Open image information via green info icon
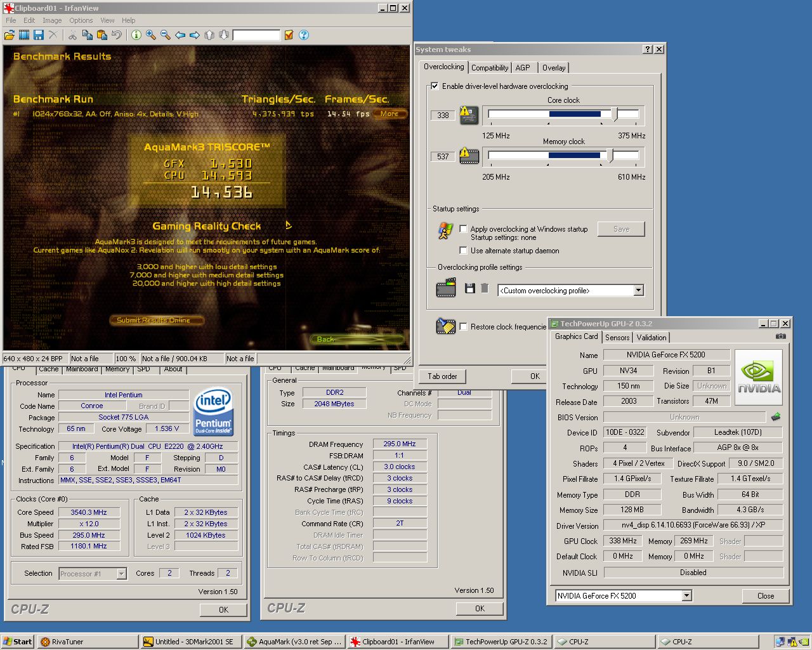Viewport: 812px width, 650px height. (136, 35)
